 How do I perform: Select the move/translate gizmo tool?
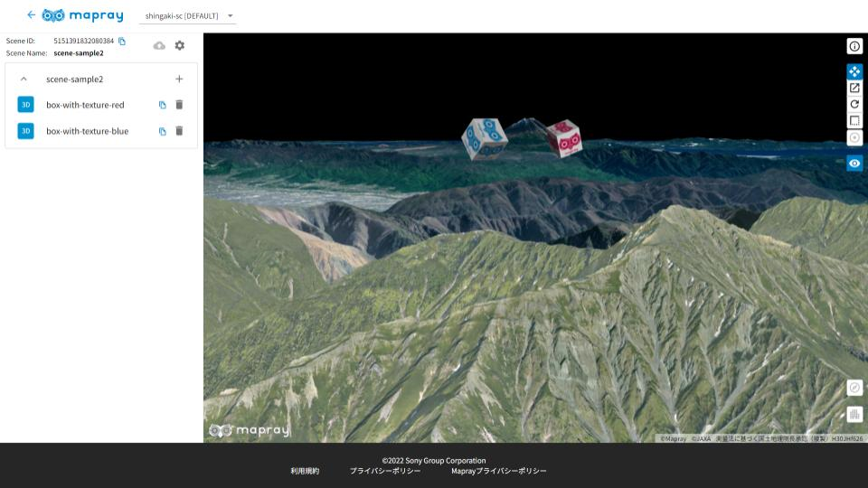pyautogui.click(x=854, y=71)
